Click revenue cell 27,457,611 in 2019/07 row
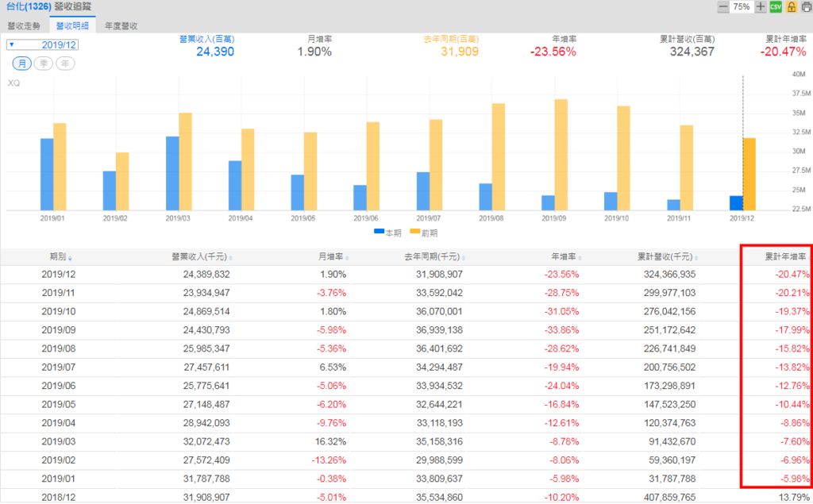Viewport: 813px width, 504px height. pos(206,367)
